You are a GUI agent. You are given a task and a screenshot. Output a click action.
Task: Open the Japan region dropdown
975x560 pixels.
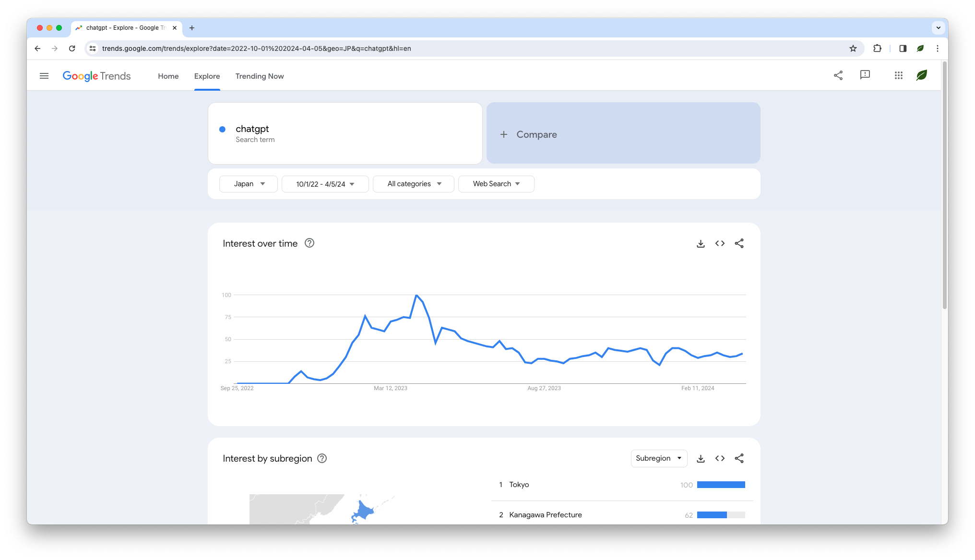click(249, 184)
